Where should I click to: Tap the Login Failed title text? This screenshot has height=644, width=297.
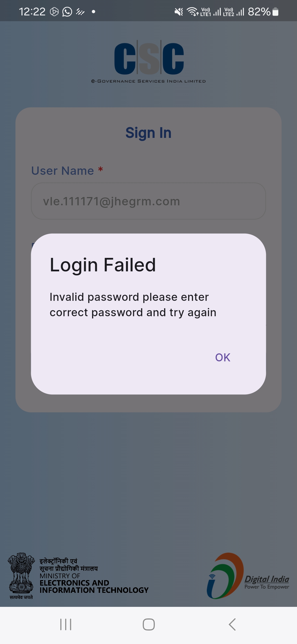click(x=103, y=265)
